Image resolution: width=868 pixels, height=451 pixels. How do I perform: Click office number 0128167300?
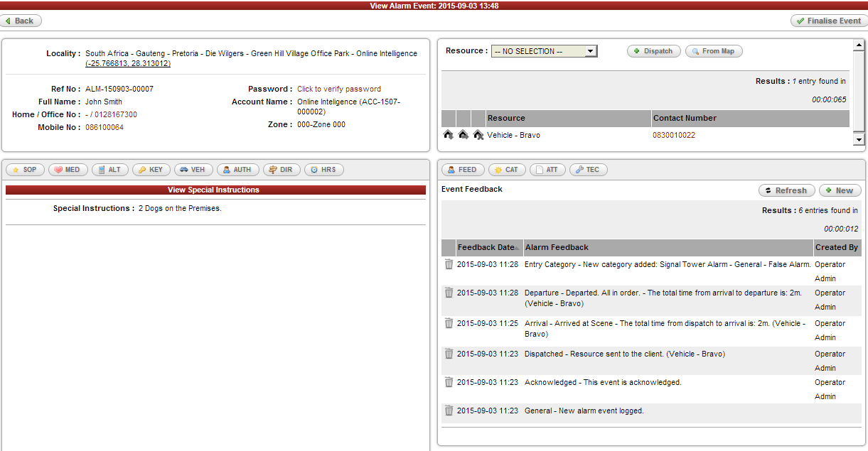115,114
